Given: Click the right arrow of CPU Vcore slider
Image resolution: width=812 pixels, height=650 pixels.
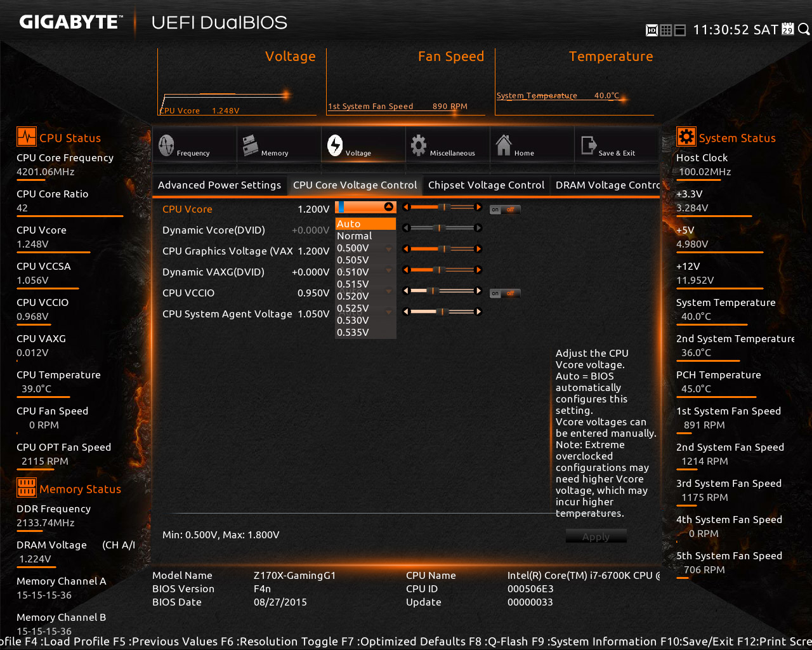Looking at the screenshot, I should tap(479, 207).
